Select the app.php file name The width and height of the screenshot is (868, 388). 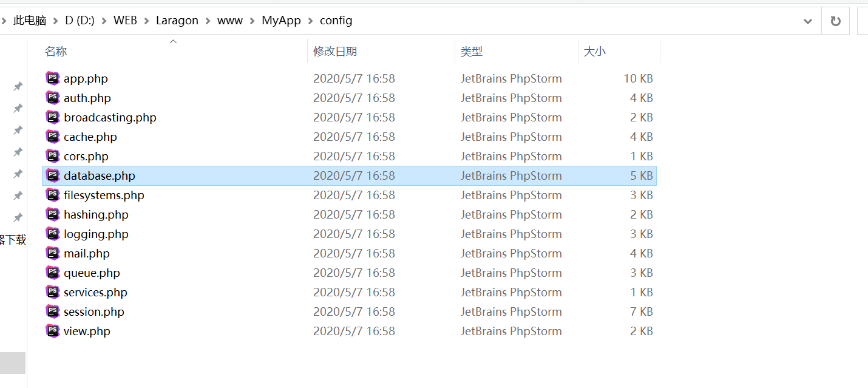tap(86, 78)
